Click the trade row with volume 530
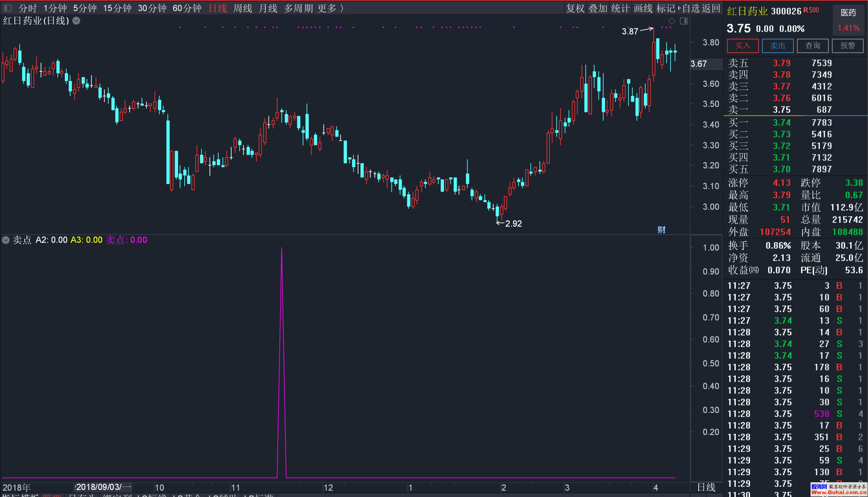 (795, 414)
